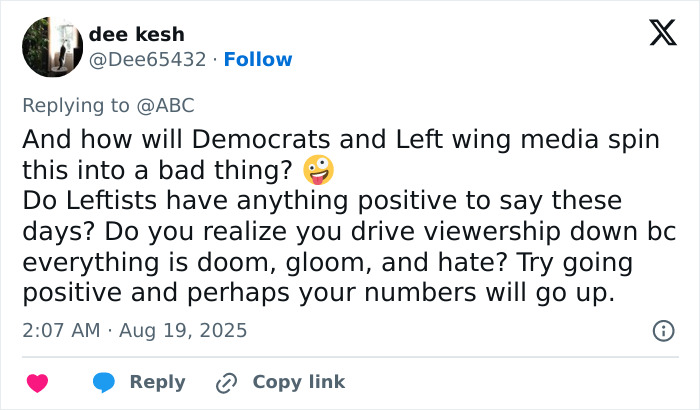
Task: Click the chain link icon
Action: click(x=227, y=382)
